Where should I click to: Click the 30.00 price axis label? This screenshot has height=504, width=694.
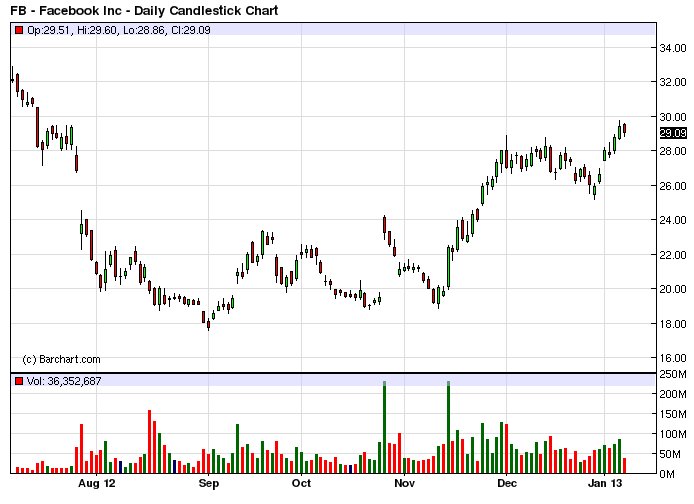(673, 117)
